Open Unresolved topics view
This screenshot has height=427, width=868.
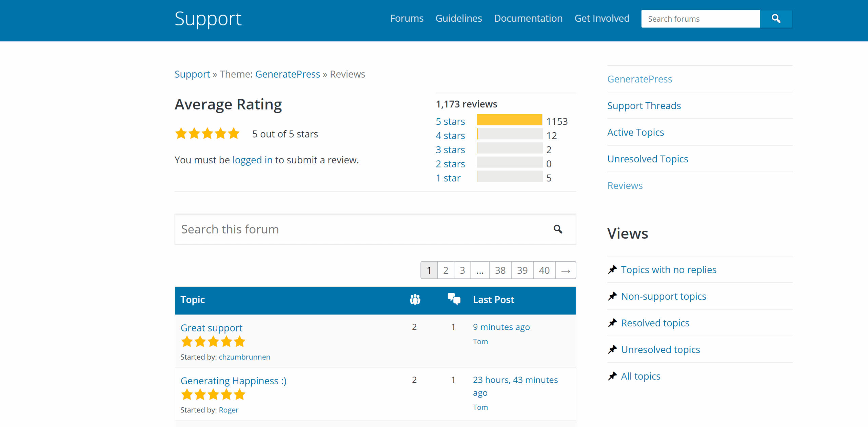tap(660, 349)
